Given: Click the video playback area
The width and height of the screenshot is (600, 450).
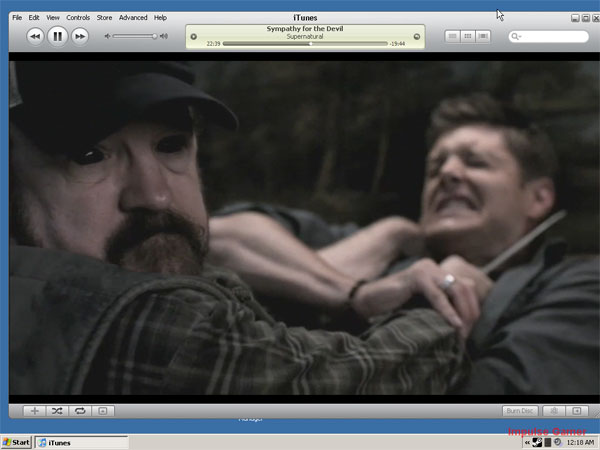Looking at the screenshot, I should [x=304, y=228].
